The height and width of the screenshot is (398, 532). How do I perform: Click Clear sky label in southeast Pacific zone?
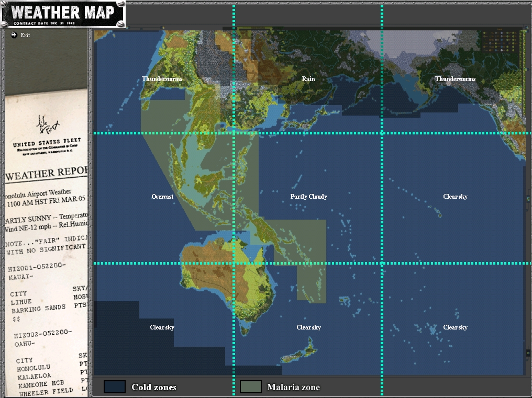[456, 327]
